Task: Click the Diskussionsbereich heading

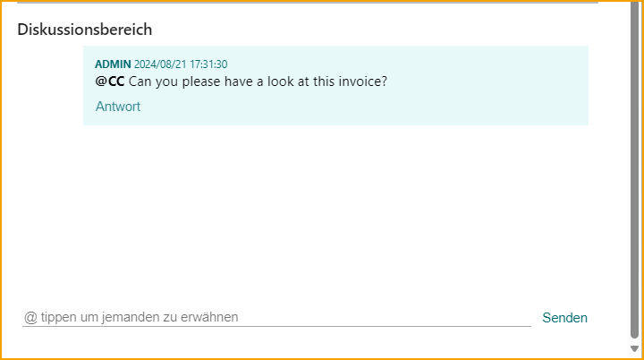Action: pyautogui.click(x=85, y=30)
